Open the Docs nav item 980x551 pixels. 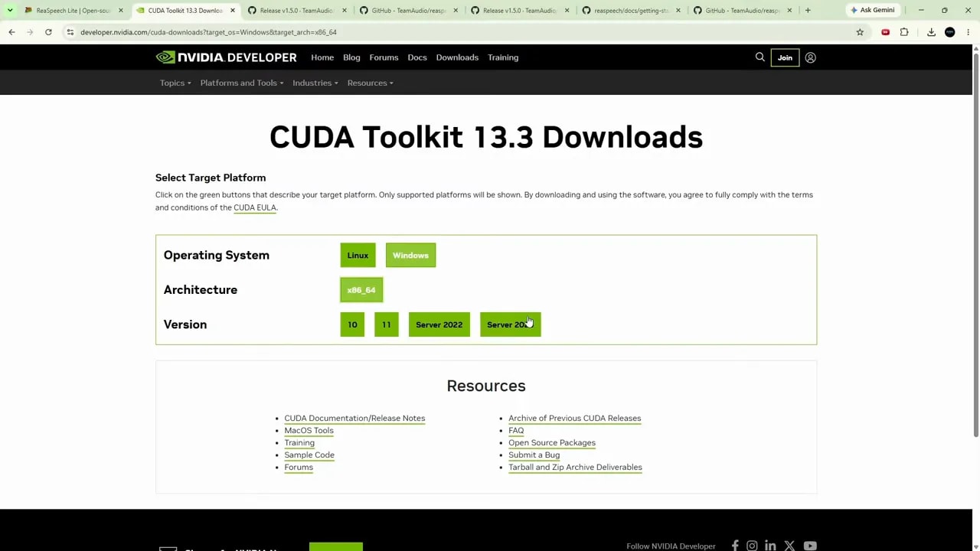click(x=417, y=57)
